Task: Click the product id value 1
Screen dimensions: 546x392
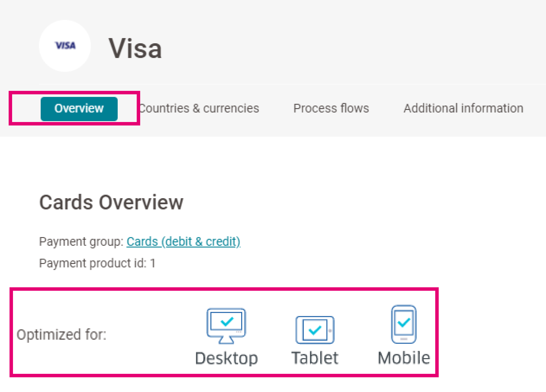Action: [153, 263]
